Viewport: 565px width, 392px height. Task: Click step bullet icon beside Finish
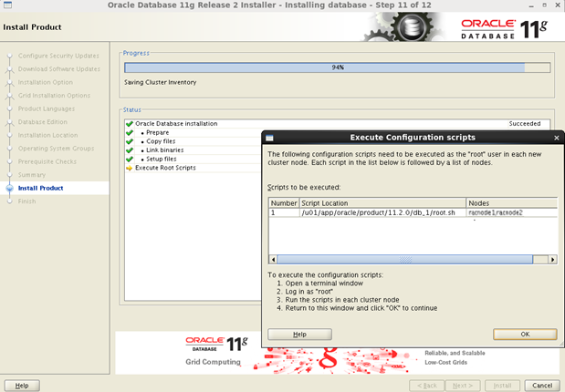coord(10,201)
